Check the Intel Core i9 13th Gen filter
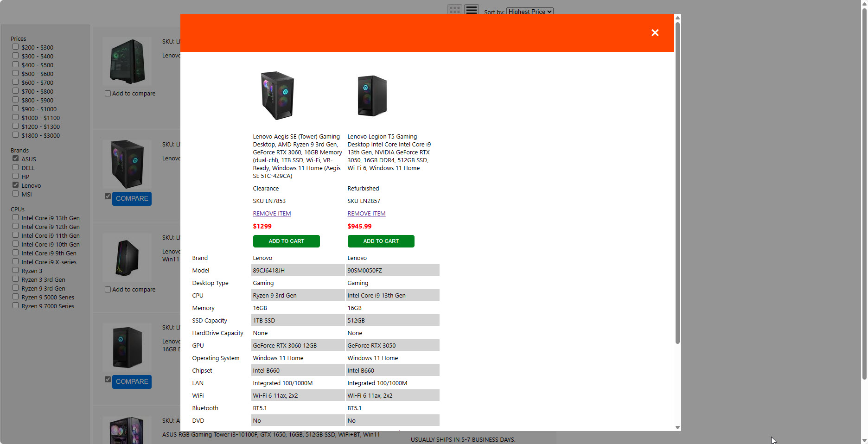This screenshot has height=444, width=868. tap(16, 217)
